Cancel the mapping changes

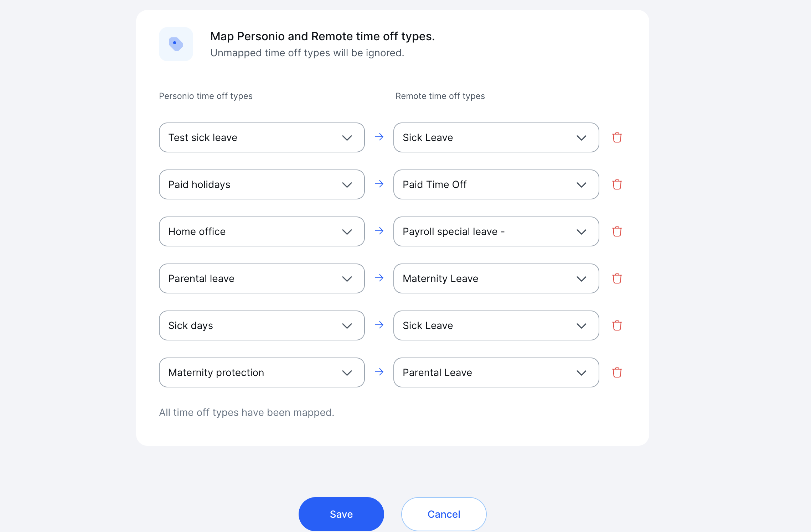tap(444, 514)
